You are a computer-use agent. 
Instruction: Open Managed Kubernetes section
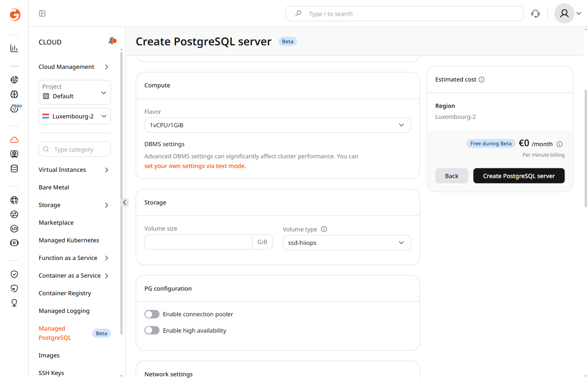pyautogui.click(x=69, y=240)
